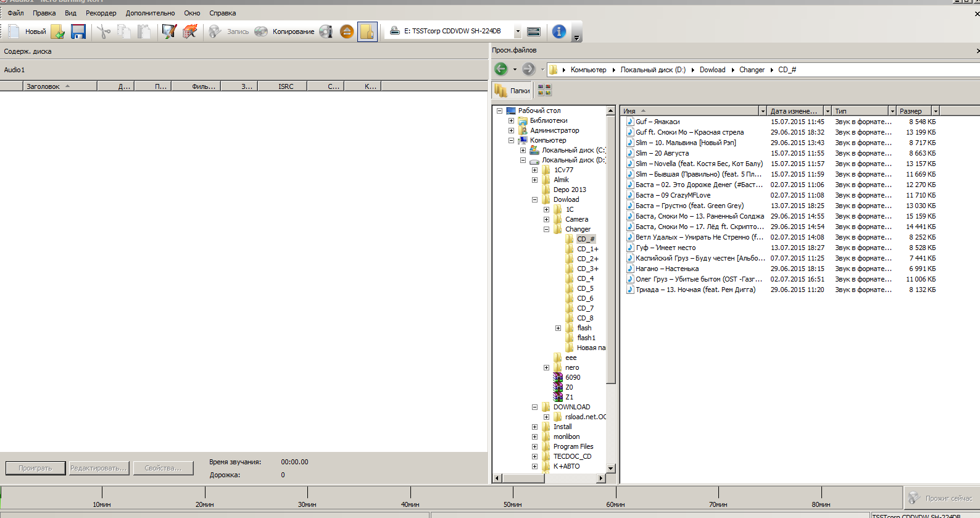Click the disc info icon
Viewport: 980px width, 518px height.
coord(326,31)
